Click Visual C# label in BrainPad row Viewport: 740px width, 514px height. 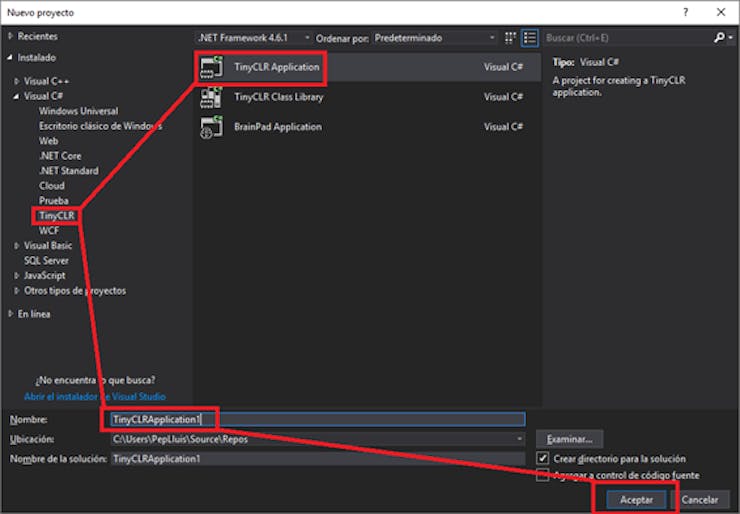coord(504,126)
